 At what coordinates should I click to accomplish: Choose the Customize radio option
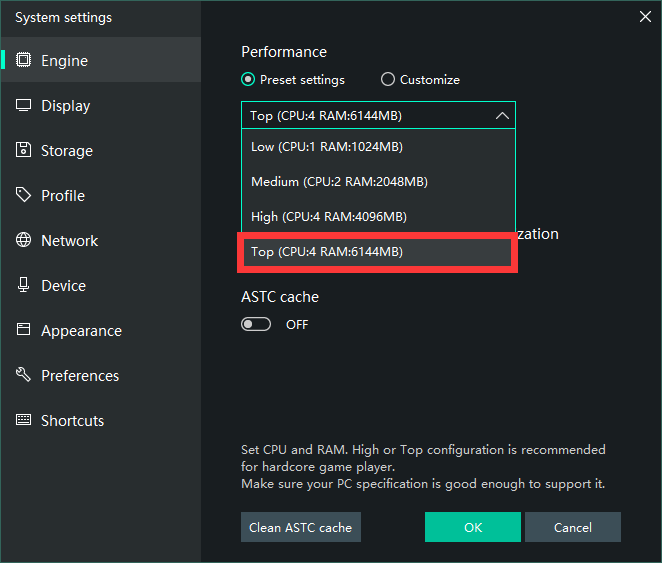pos(388,80)
